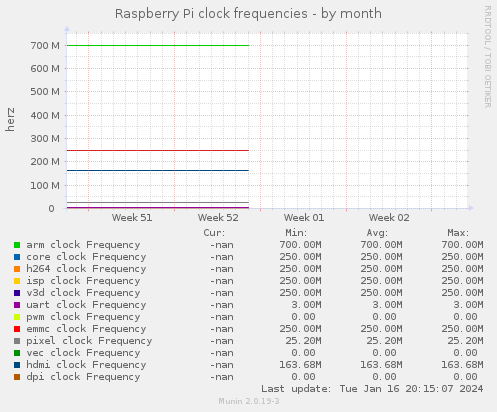Click the 'Week 02' axis label
The height and width of the screenshot is (412, 497).
pos(389,218)
